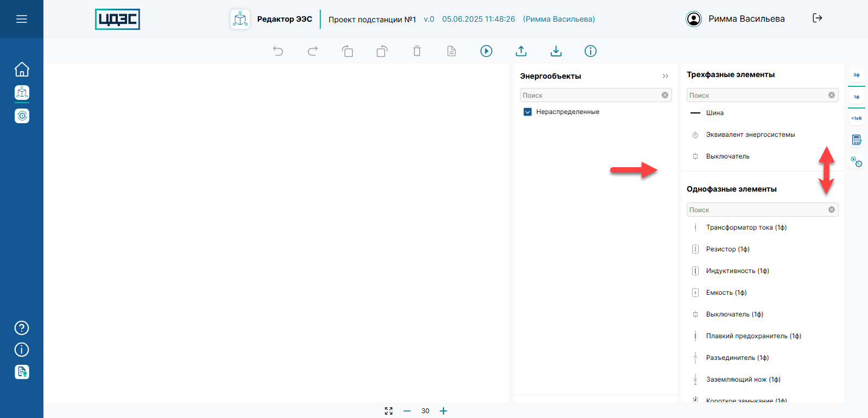
Task: Click the fit-to-screen icon beside the zoom controls
Action: pyautogui.click(x=389, y=411)
